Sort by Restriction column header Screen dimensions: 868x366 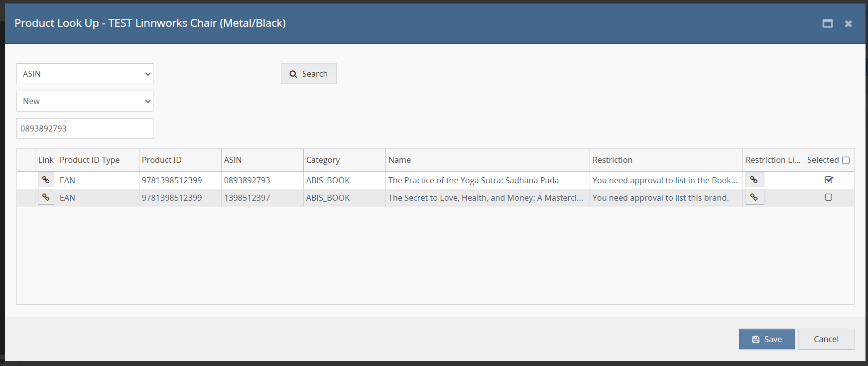666,160
